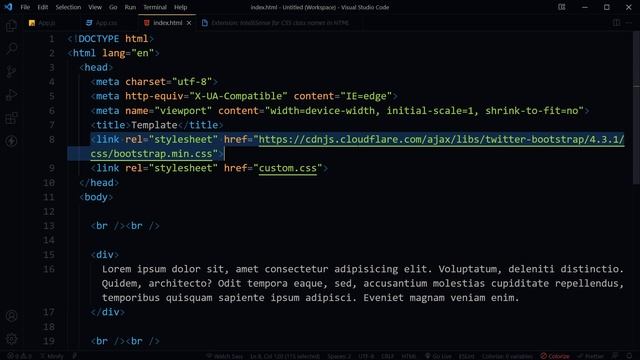The image size is (640, 360).
Task: Open the Search view in activity bar
Action: (x=11, y=49)
